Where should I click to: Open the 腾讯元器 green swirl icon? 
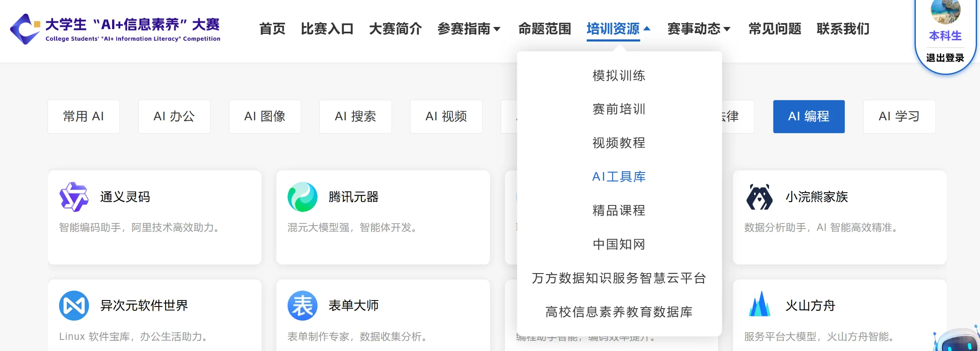click(x=303, y=197)
